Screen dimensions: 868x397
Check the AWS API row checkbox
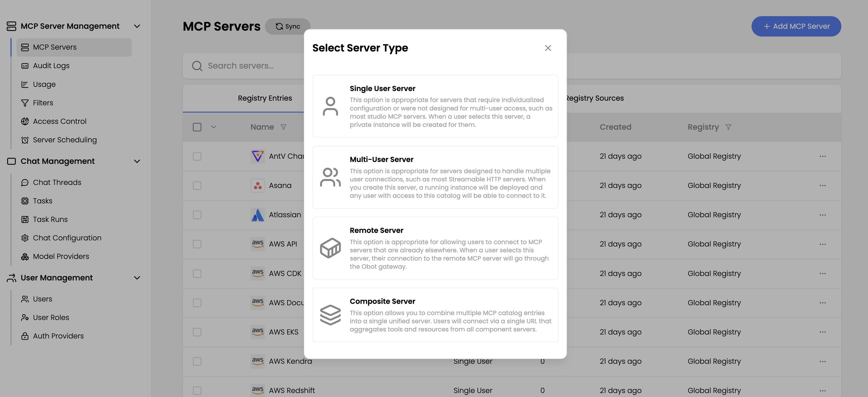click(x=197, y=244)
